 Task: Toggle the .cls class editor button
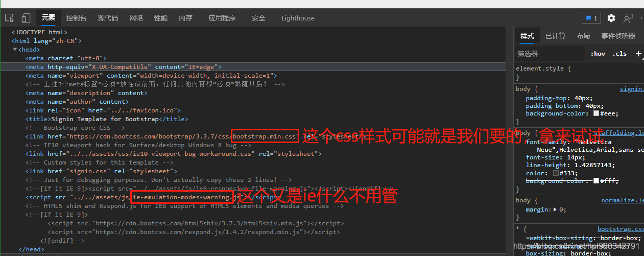pos(620,53)
